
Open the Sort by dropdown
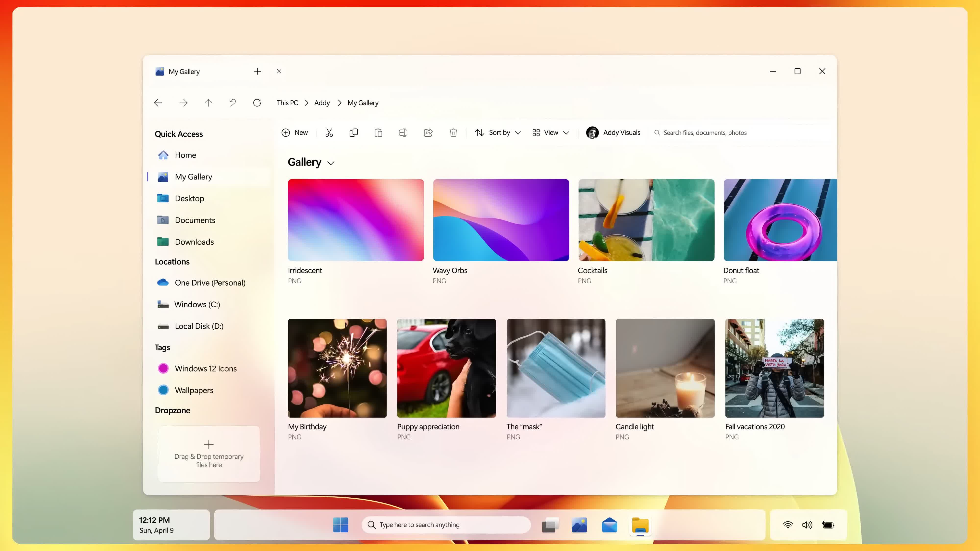(x=498, y=133)
